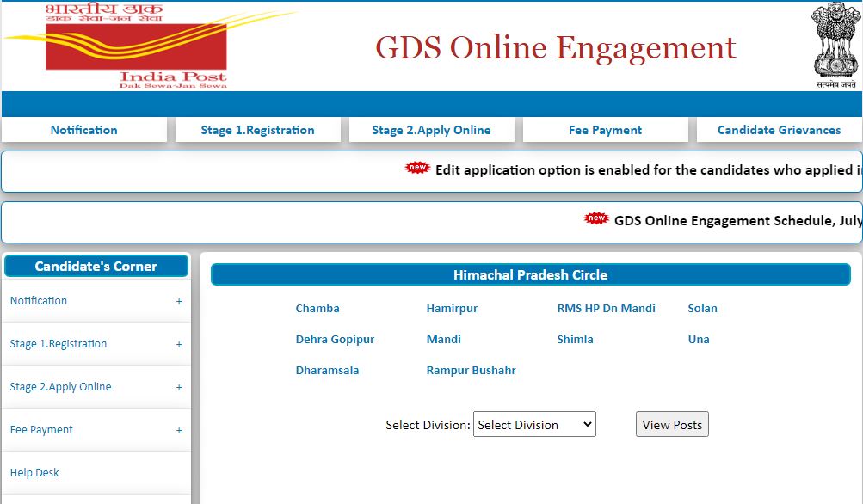Open the Dharamsala division link
The height and width of the screenshot is (504, 863).
[x=327, y=371]
